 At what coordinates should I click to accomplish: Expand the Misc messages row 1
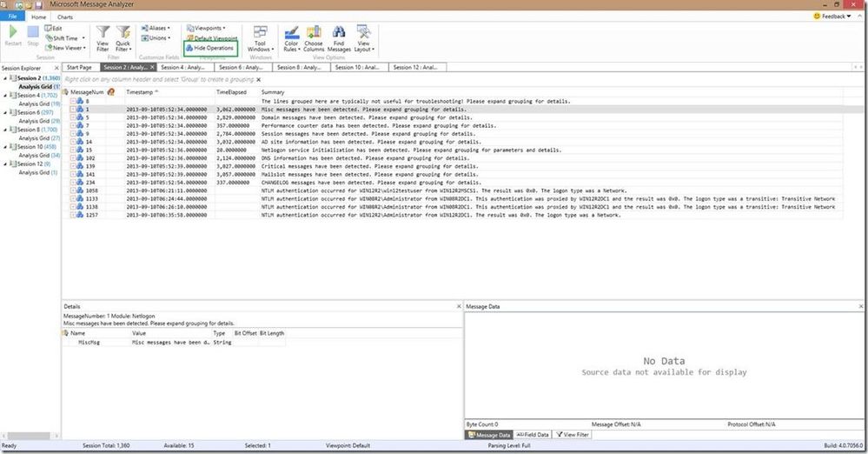pos(73,110)
